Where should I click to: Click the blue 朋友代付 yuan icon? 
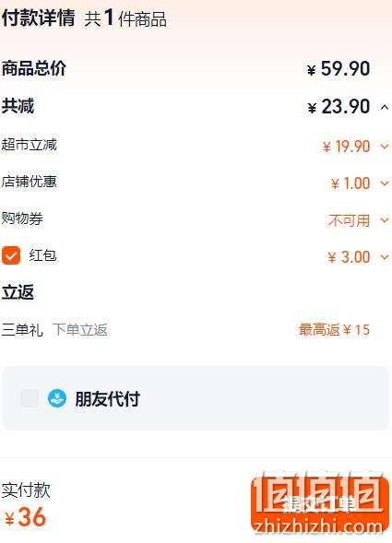click(x=57, y=398)
